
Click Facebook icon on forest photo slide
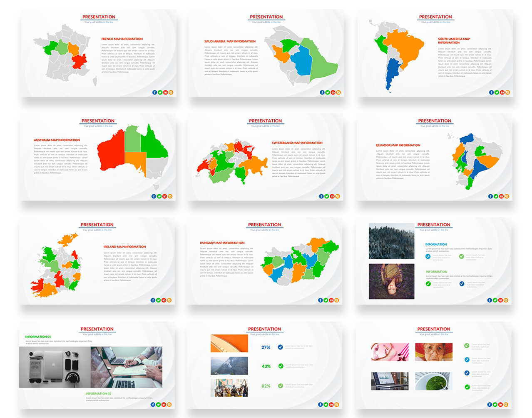click(490, 300)
